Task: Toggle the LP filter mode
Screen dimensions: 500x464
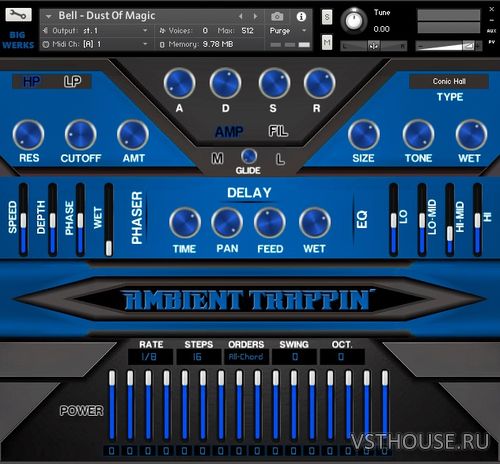Action: (72, 81)
